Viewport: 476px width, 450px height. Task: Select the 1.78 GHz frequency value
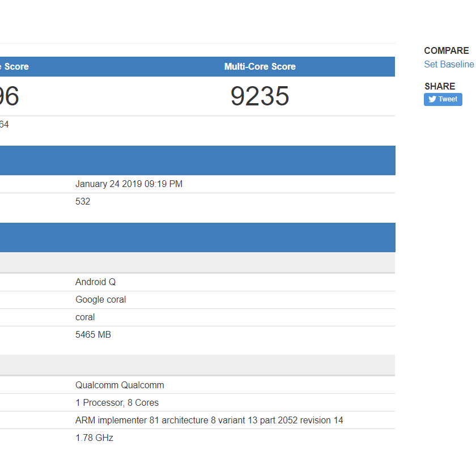coord(94,438)
